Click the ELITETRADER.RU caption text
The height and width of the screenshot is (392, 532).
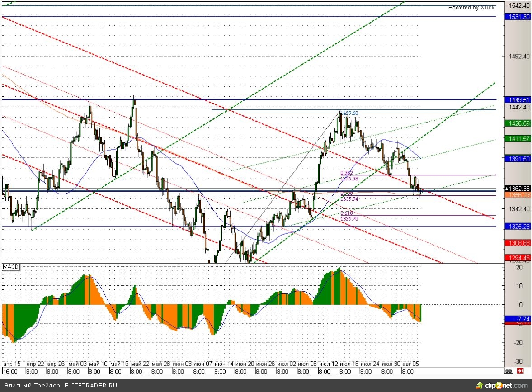60,386
